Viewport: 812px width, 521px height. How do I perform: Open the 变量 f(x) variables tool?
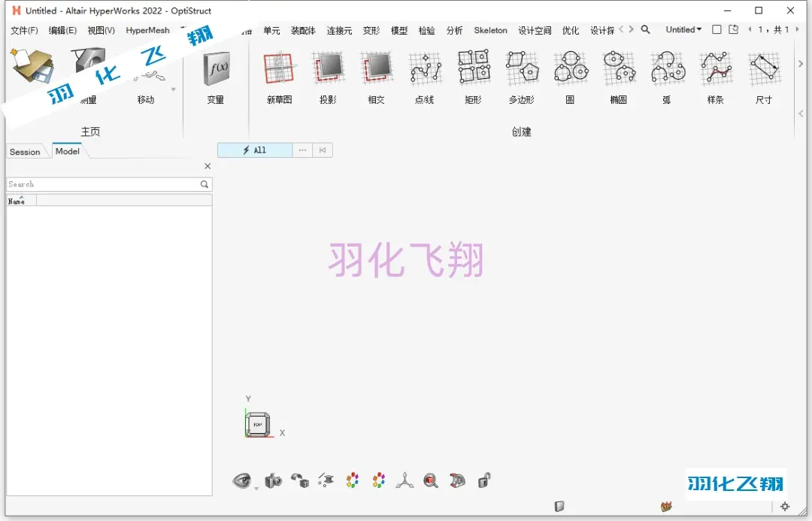216,77
